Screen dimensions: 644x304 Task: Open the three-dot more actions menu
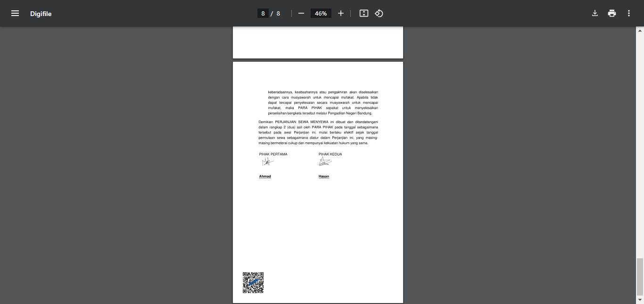pyautogui.click(x=629, y=13)
